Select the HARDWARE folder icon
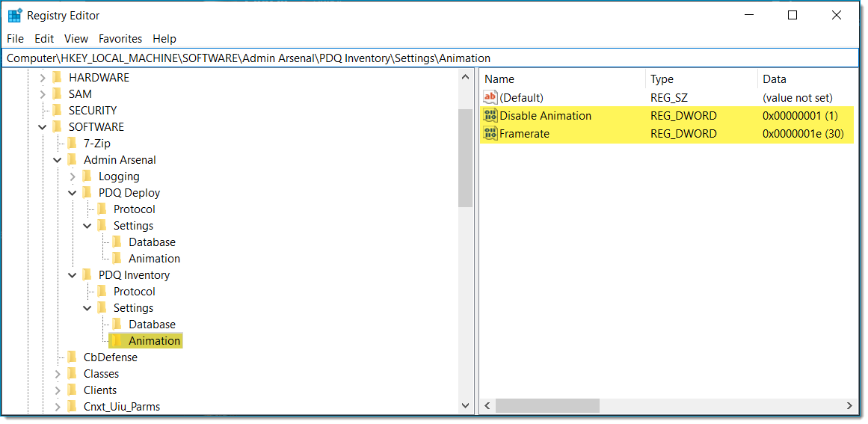The width and height of the screenshot is (868, 424). (57, 78)
